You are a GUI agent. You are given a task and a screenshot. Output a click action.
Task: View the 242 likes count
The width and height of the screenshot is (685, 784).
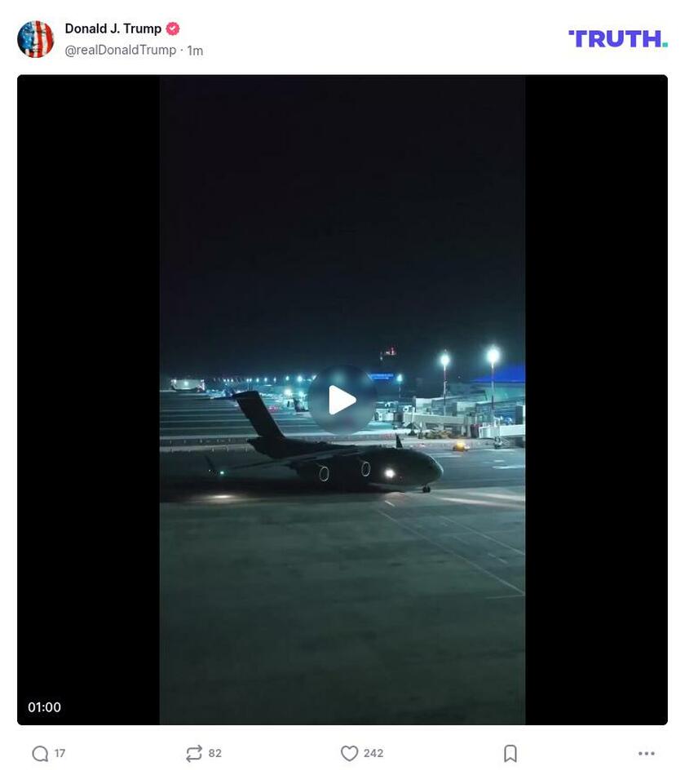(373, 754)
